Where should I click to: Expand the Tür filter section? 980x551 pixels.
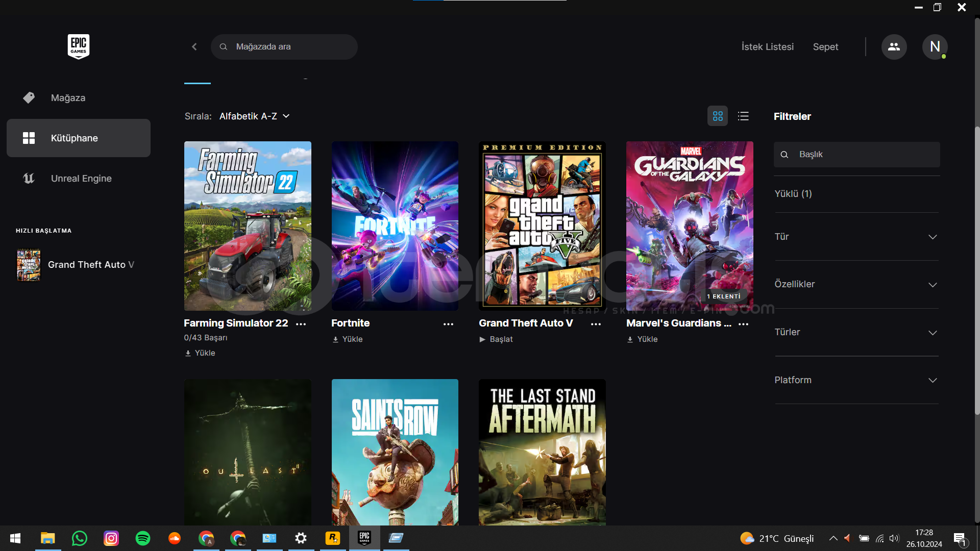point(856,237)
